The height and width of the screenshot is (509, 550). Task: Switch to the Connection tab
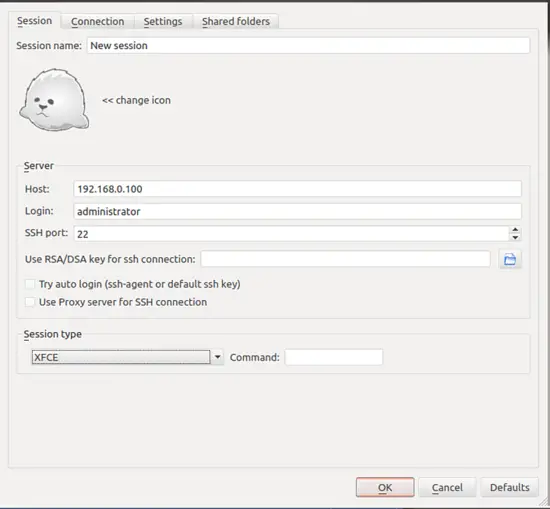click(x=98, y=21)
